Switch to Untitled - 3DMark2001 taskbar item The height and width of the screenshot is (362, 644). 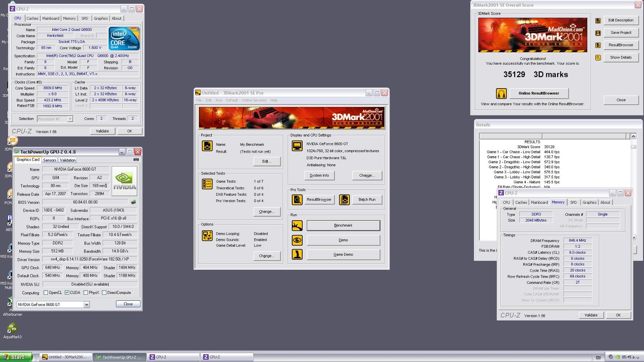tap(66, 357)
